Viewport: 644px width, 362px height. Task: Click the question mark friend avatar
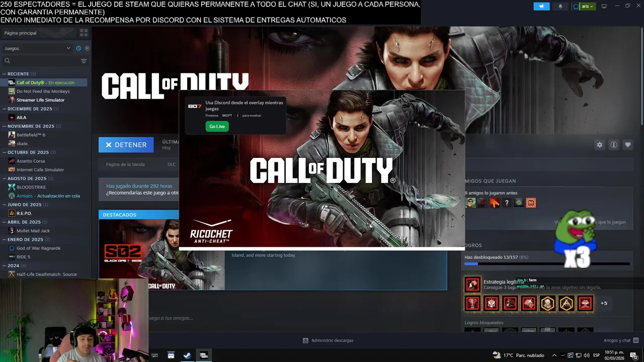507,203
